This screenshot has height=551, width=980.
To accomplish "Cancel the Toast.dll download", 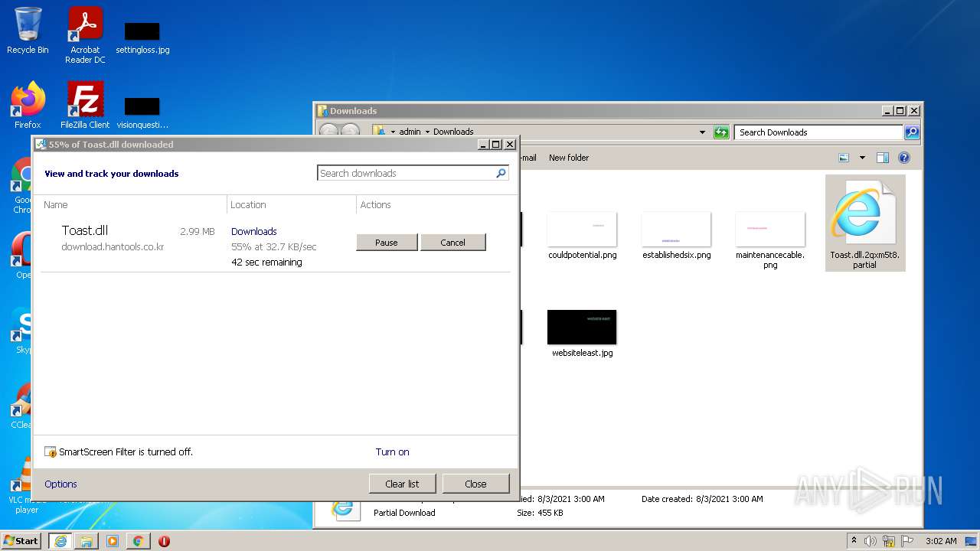I will pyautogui.click(x=452, y=243).
